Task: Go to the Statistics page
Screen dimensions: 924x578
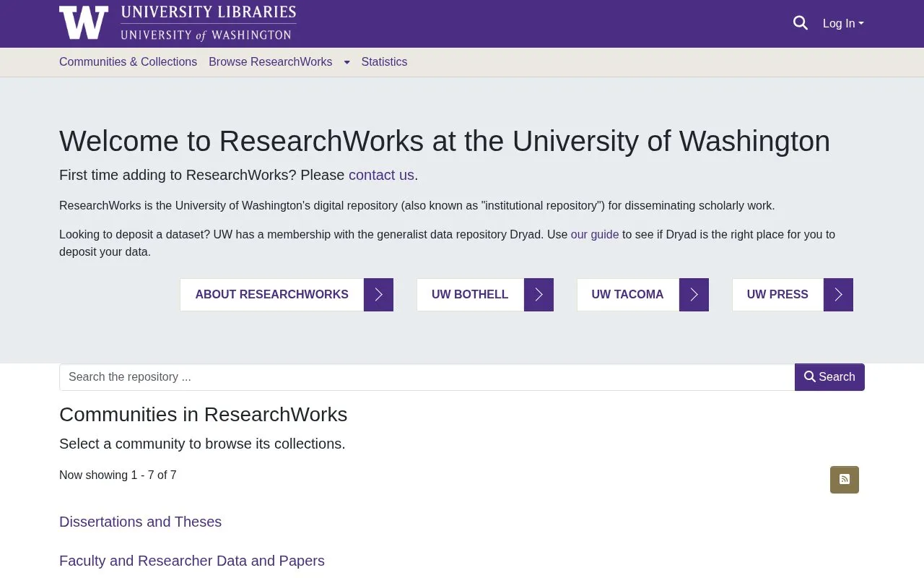Action: click(x=384, y=62)
